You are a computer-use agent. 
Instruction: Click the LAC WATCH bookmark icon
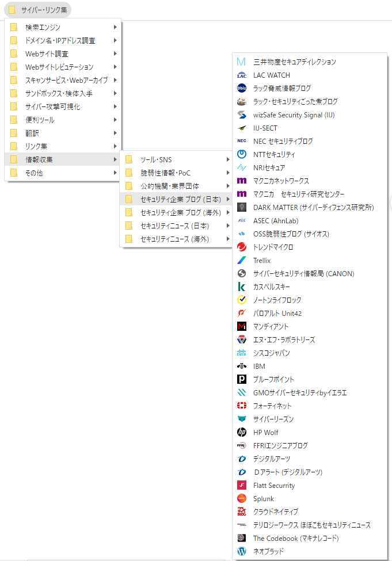pos(242,75)
